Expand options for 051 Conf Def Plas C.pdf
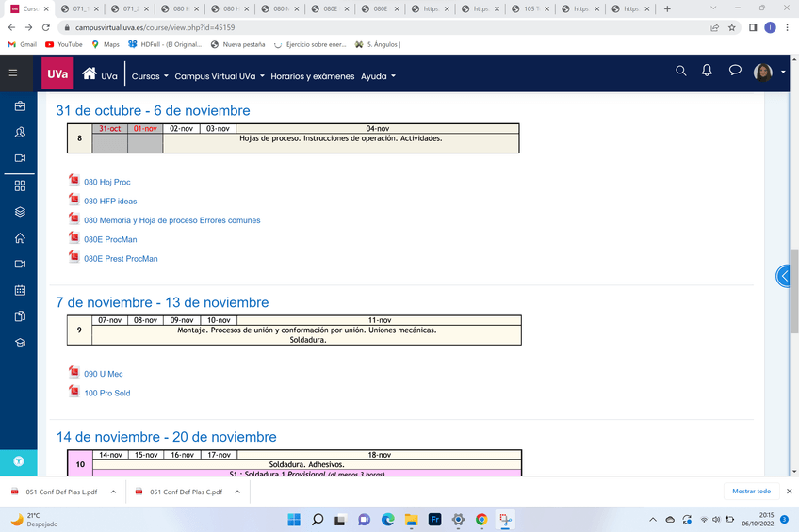This screenshot has width=799, height=532. click(x=237, y=492)
